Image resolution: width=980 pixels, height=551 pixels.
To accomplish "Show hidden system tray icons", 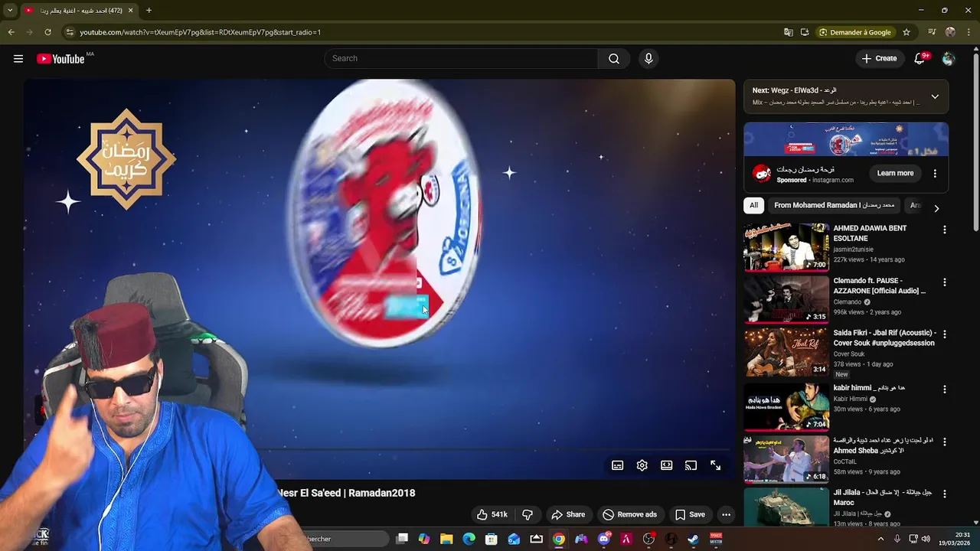I will click(880, 539).
